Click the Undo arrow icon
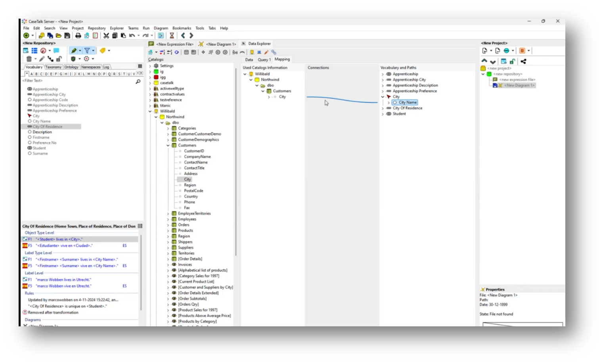Image resolution: width=603 pixels, height=364 pixels. [x=132, y=36]
